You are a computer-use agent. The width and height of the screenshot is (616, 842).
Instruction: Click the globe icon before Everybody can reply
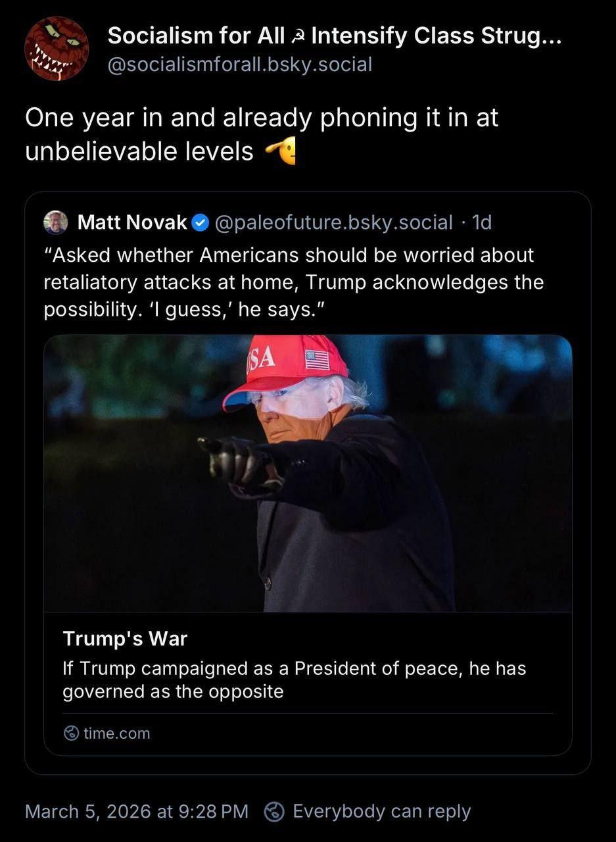click(274, 812)
